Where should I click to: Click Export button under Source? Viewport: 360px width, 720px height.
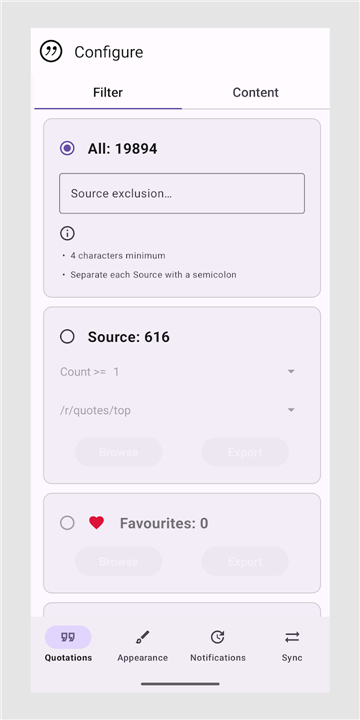245,452
